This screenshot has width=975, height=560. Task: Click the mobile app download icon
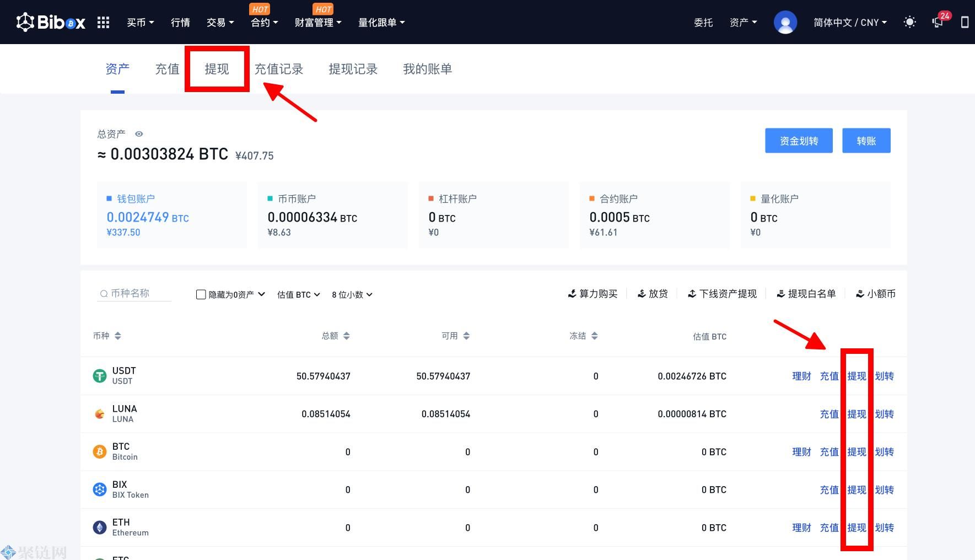tap(965, 23)
